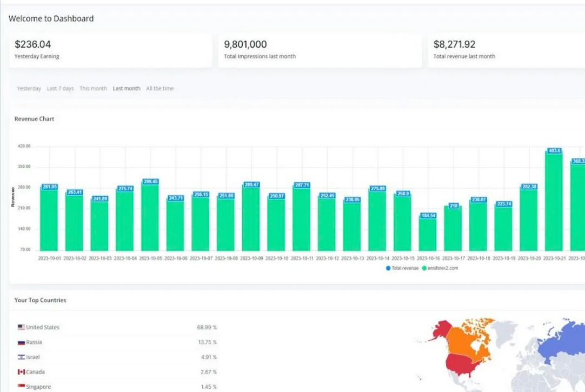
Task: Toggle ensiforex2.com series via green legend dot
Action: point(424,268)
